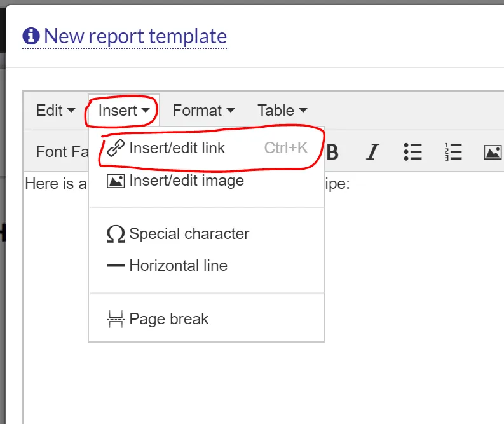Screen dimensions: 504x424
Task: Collapse the open Insert menu
Action: coord(124,111)
